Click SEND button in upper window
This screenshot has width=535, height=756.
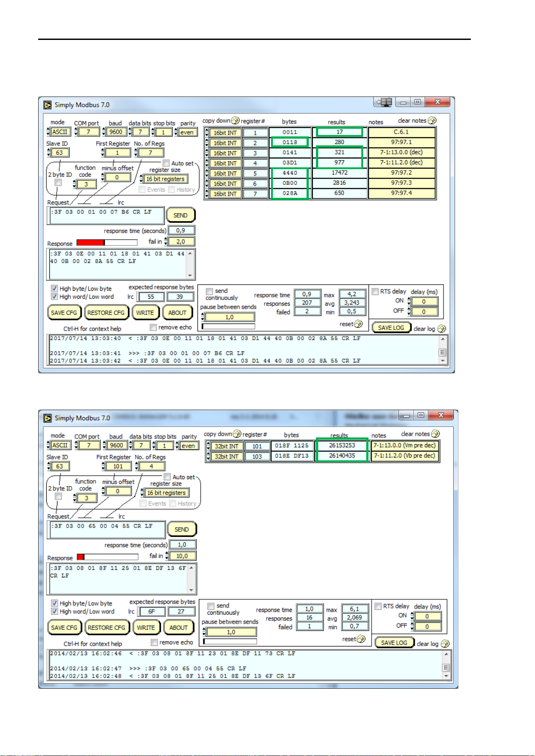point(180,215)
